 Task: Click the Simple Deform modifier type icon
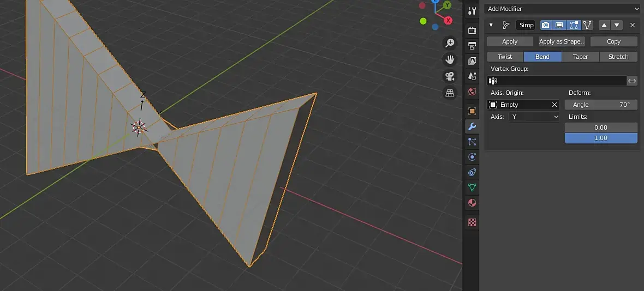point(506,26)
